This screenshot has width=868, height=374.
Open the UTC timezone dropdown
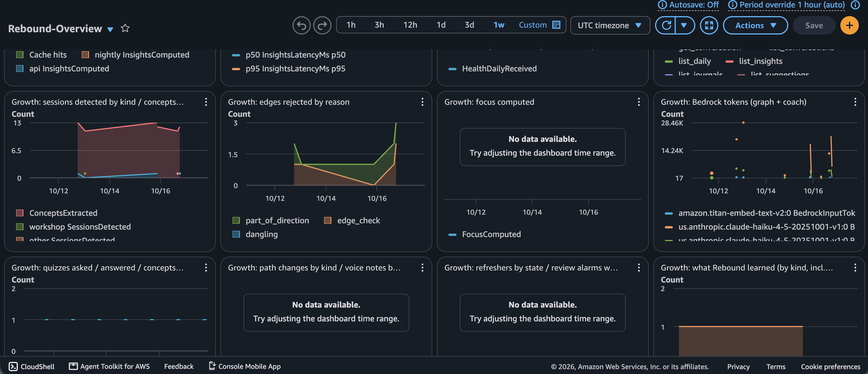point(610,26)
